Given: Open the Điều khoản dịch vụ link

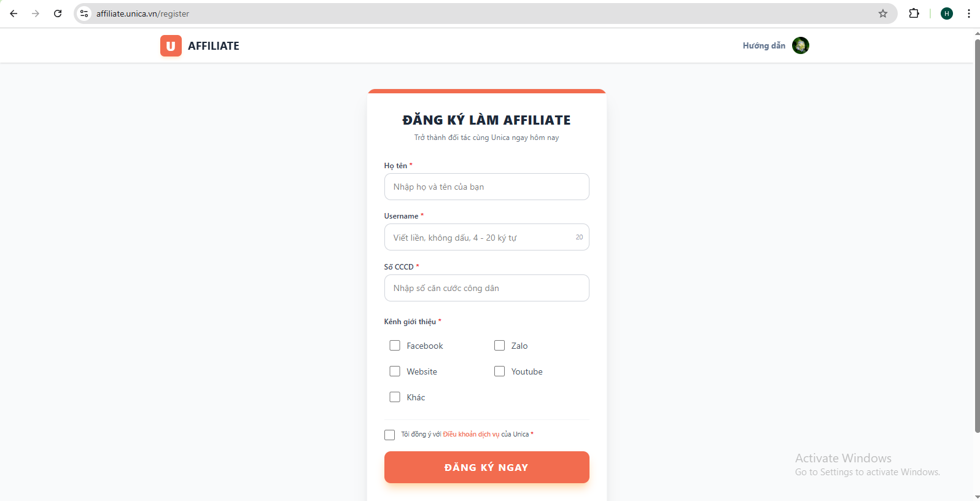Looking at the screenshot, I should point(471,435).
